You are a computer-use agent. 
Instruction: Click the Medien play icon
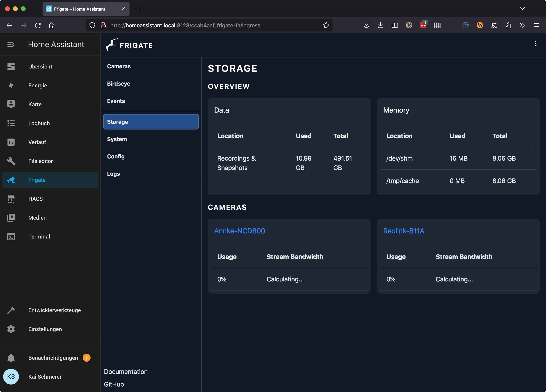11,217
